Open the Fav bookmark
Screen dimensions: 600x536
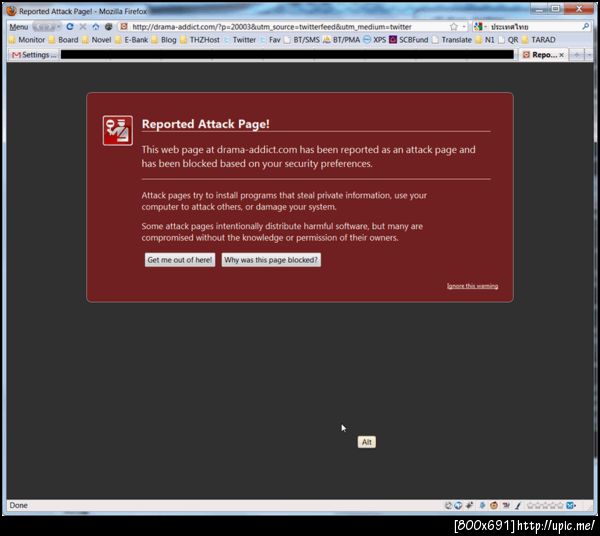(270, 39)
